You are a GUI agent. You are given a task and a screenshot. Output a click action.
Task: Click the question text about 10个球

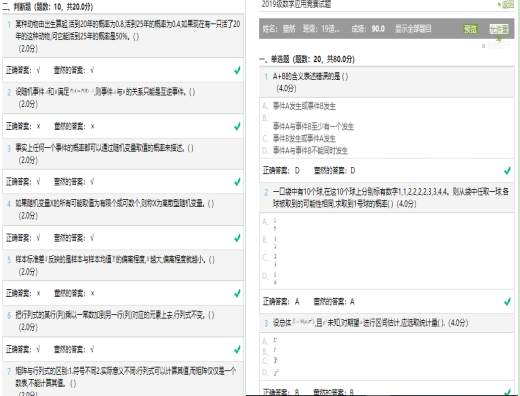tap(391, 197)
